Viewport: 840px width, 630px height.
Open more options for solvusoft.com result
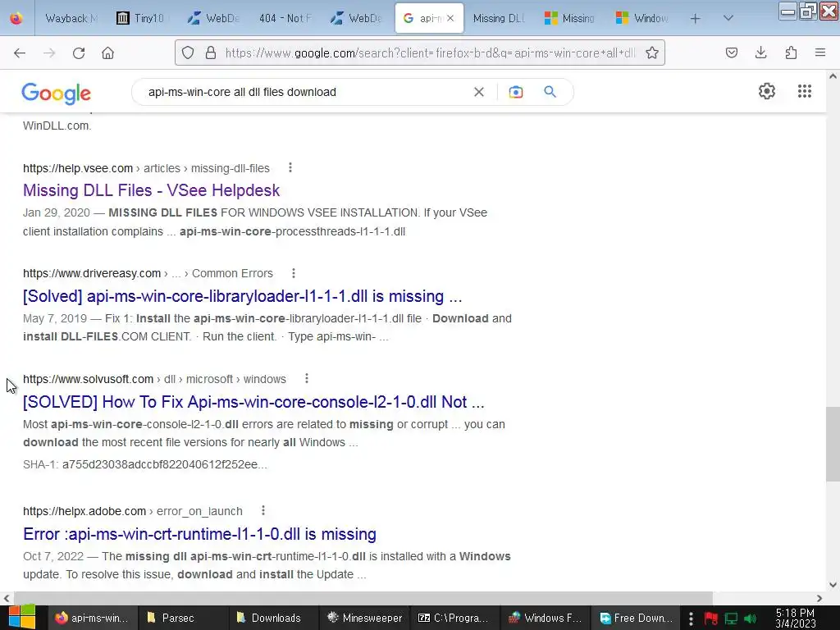(x=307, y=379)
